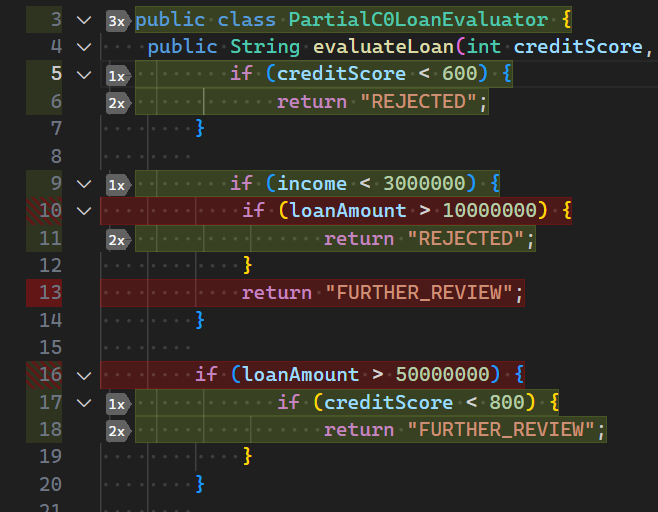This screenshot has height=512, width=658.
Task: Click the 1x coverage badge on line 5
Action: [118, 76]
